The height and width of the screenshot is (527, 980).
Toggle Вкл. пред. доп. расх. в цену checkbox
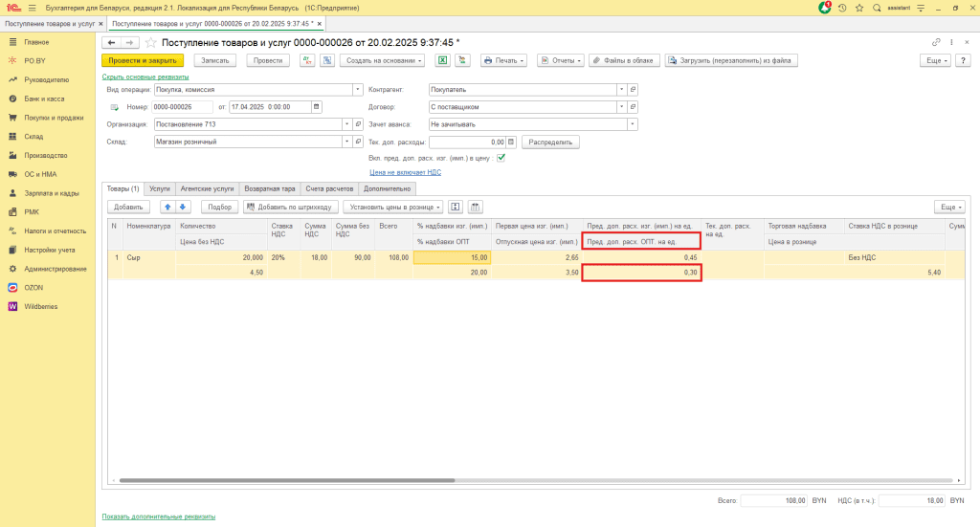pyautogui.click(x=501, y=158)
